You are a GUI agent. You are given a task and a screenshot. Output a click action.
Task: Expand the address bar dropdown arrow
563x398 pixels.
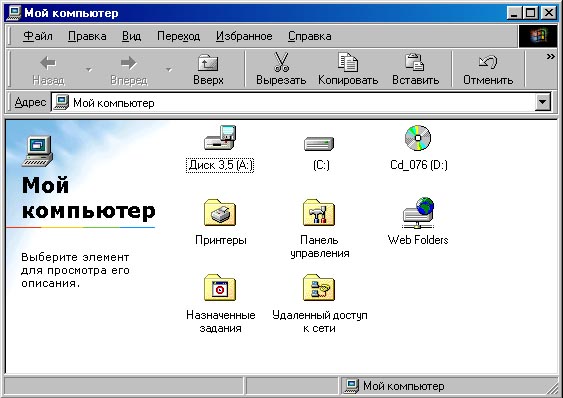(543, 103)
